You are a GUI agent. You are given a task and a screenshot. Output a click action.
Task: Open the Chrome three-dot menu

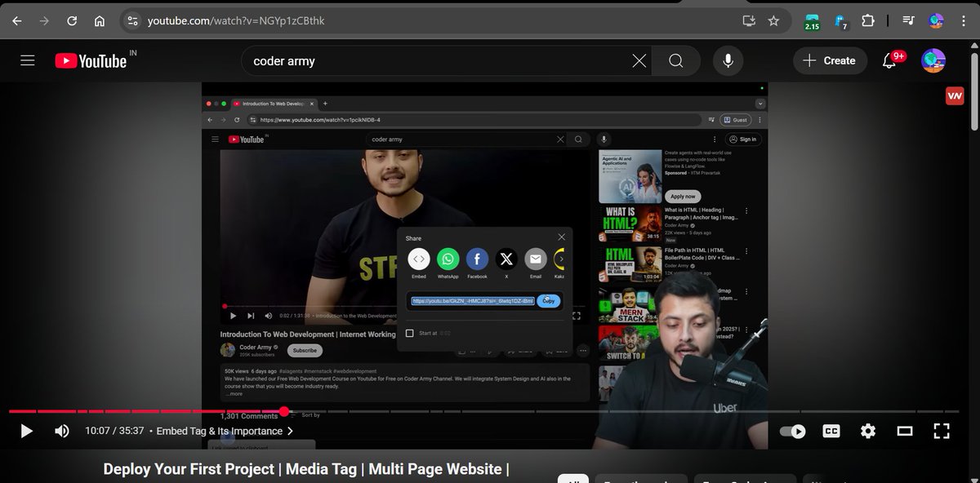962,21
